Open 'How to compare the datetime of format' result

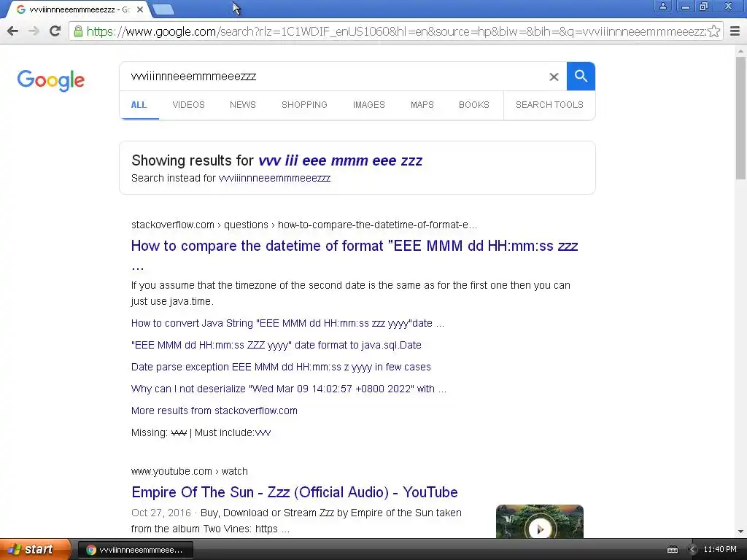click(x=355, y=246)
